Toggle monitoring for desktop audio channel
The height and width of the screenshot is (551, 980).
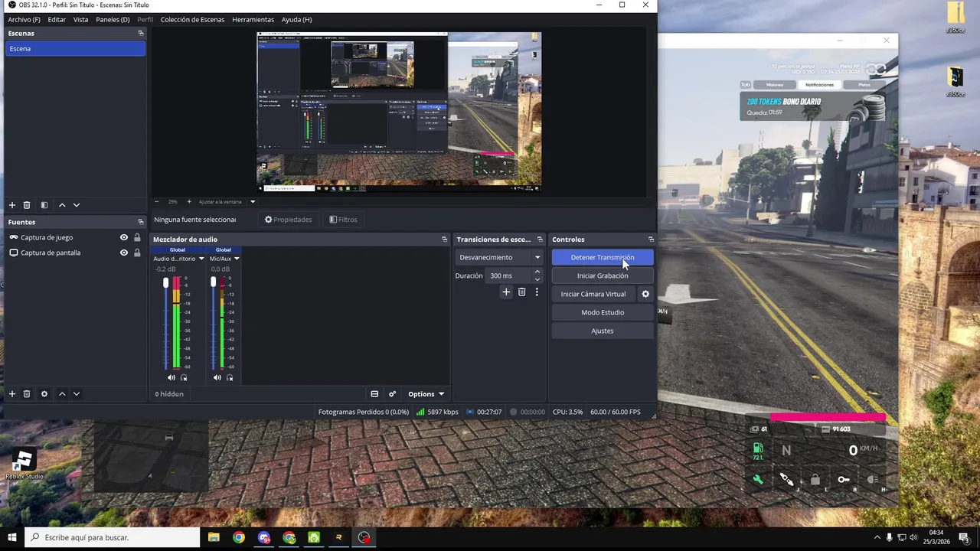tap(184, 377)
